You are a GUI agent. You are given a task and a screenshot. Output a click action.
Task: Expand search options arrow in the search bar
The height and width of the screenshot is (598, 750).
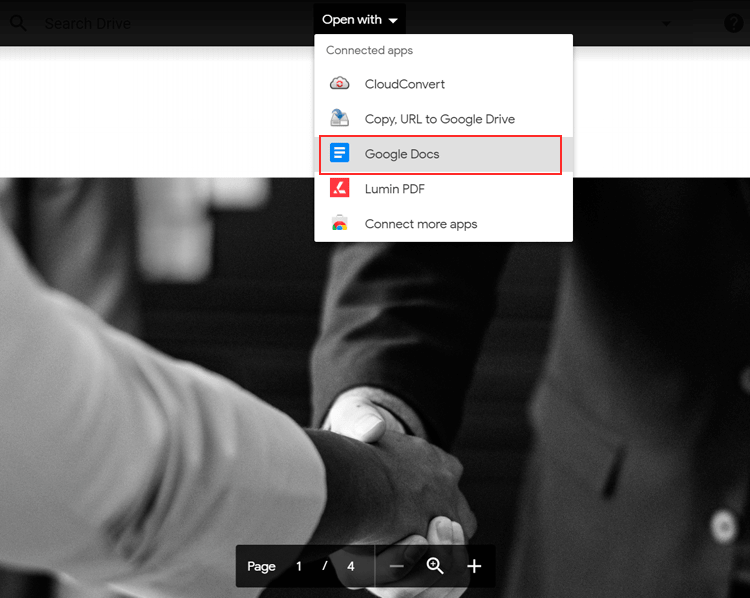[667, 23]
